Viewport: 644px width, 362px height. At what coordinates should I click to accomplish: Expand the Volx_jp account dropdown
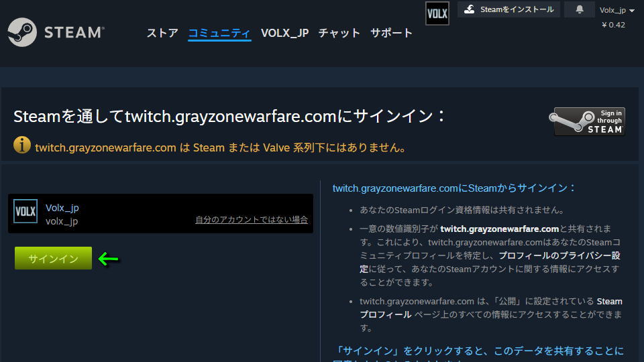(x=617, y=10)
